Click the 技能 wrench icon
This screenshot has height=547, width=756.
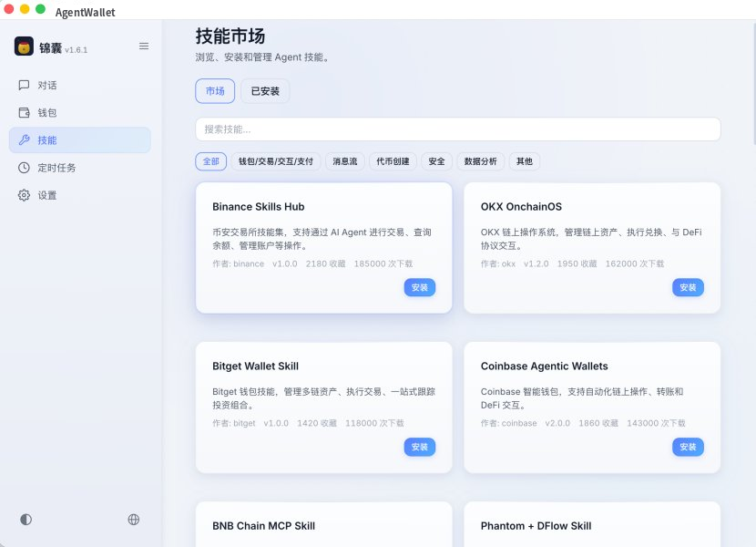(x=24, y=140)
